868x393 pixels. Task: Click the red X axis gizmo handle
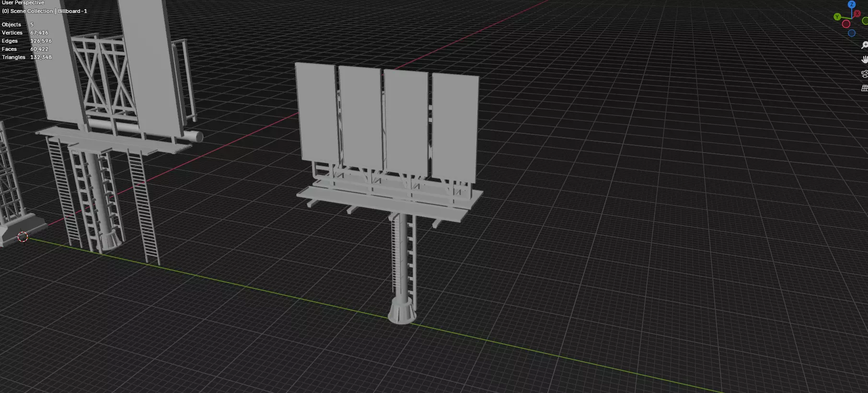857,13
